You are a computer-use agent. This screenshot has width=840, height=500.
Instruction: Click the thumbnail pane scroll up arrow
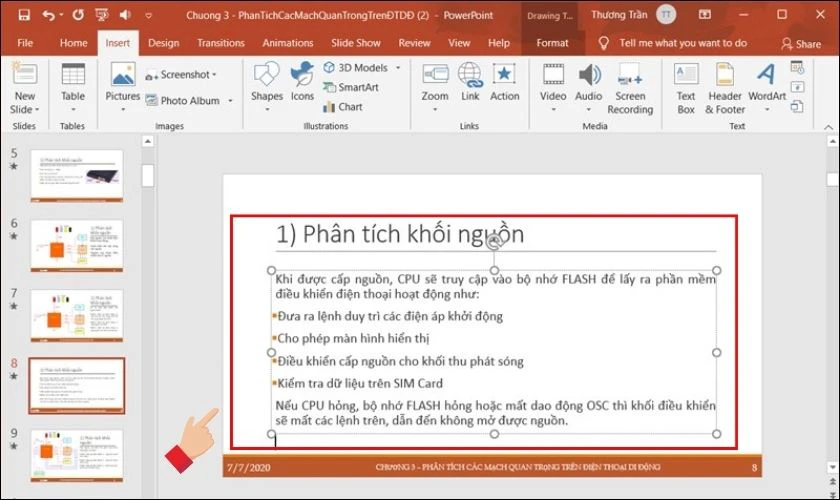tap(148, 141)
